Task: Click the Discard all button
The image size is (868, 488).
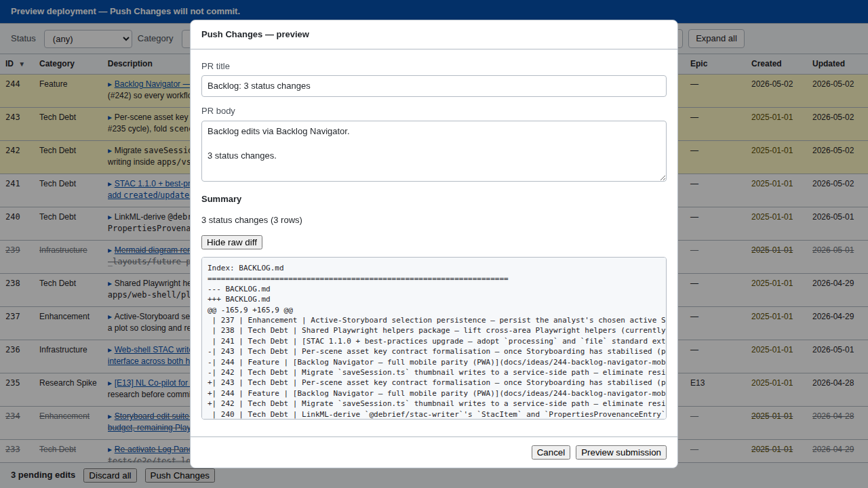Action: click(x=110, y=476)
